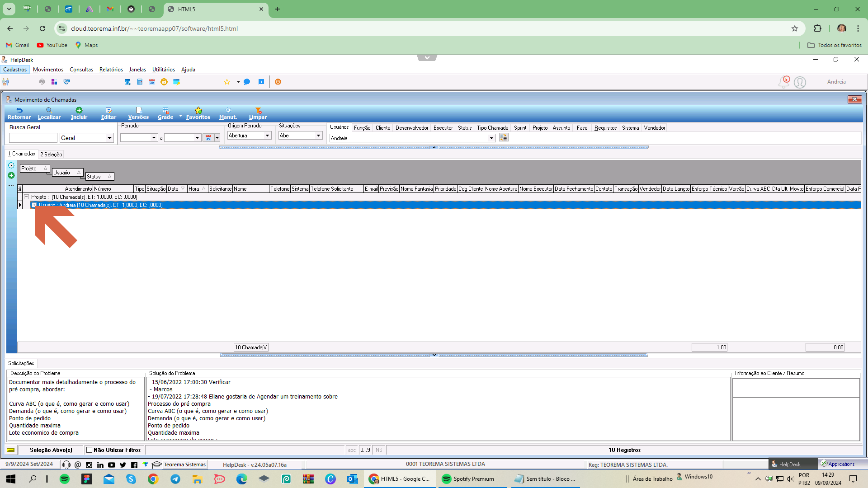The width and height of the screenshot is (868, 488).
Task: Click the Teorema Sistemas link
Action: [x=184, y=465]
